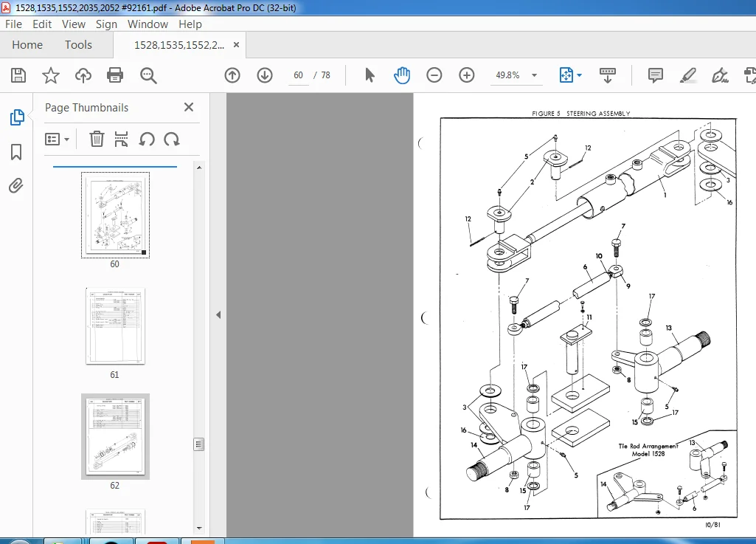
Task: Open the Sign document pen tool
Action: [720, 75]
